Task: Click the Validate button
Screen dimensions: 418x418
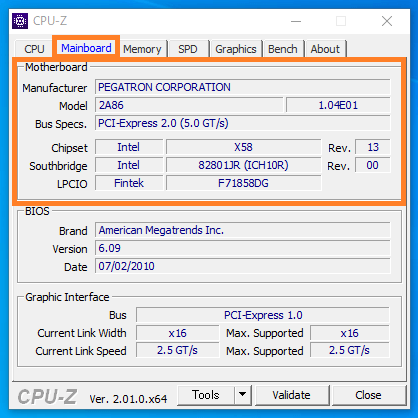Action: tap(291, 395)
